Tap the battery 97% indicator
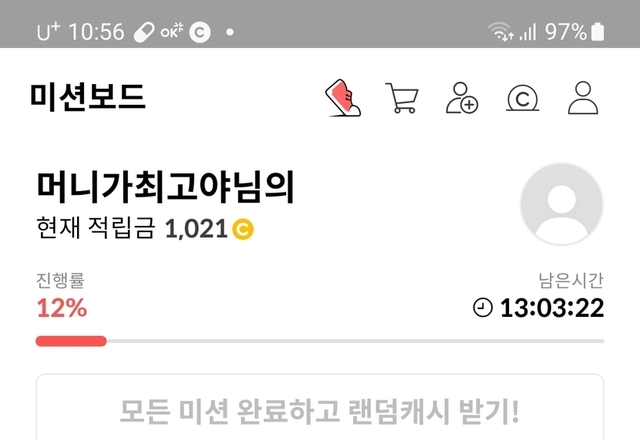The width and height of the screenshot is (640, 440). point(575,31)
